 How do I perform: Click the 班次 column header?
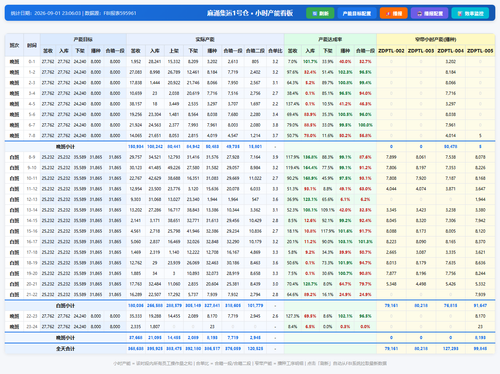[x=14, y=45]
